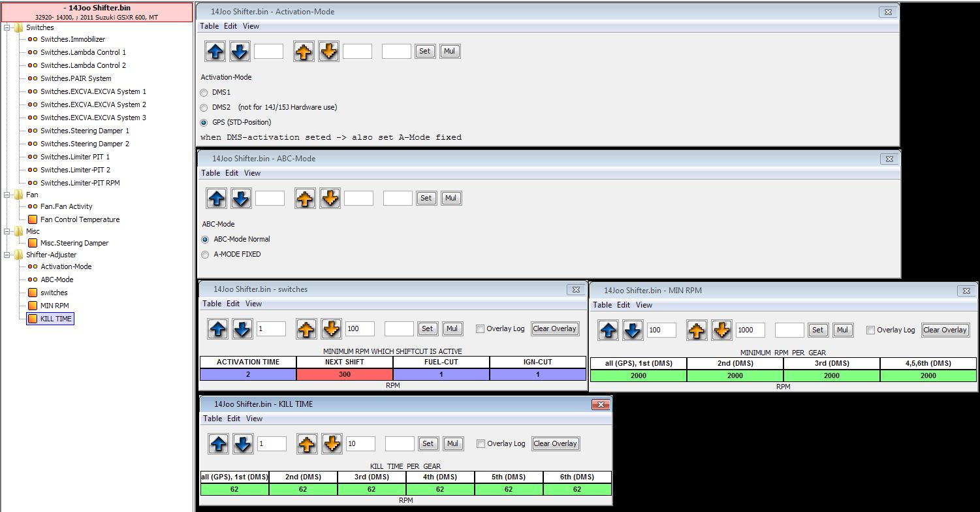Click orange down arrow in KILL TIME window

[x=332, y=444]
